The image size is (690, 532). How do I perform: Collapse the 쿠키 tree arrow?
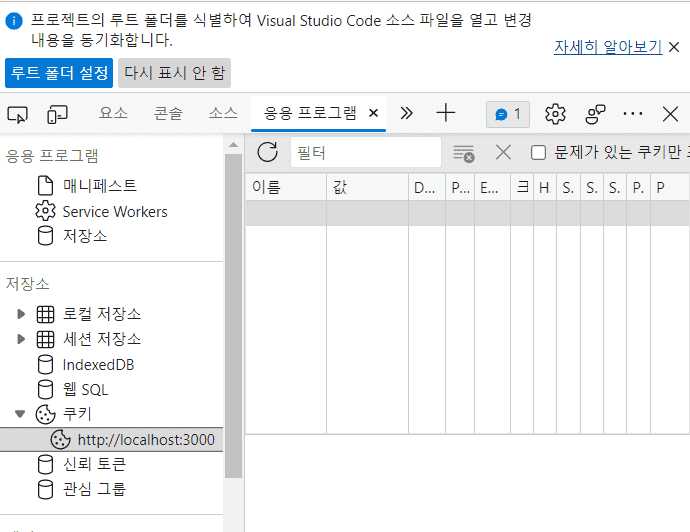[x=20, y=414]
